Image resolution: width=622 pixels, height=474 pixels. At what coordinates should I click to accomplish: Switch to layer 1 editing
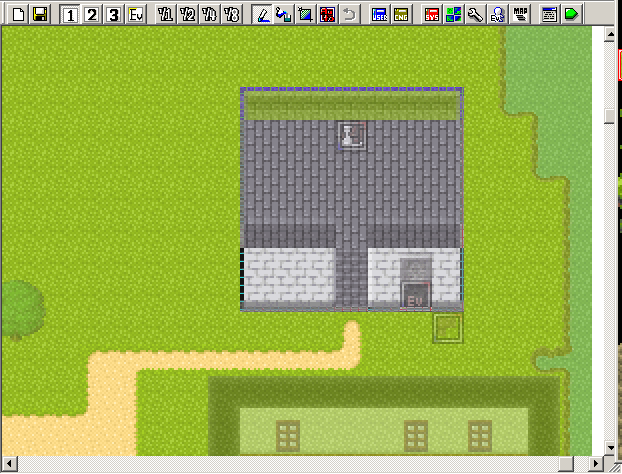[x=70, y=14]
